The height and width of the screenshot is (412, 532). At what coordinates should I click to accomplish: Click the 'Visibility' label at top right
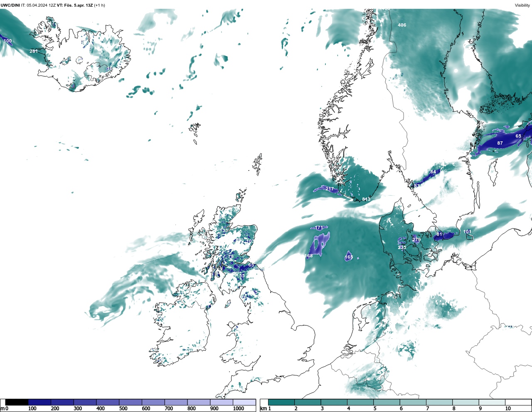click(522, 5)
